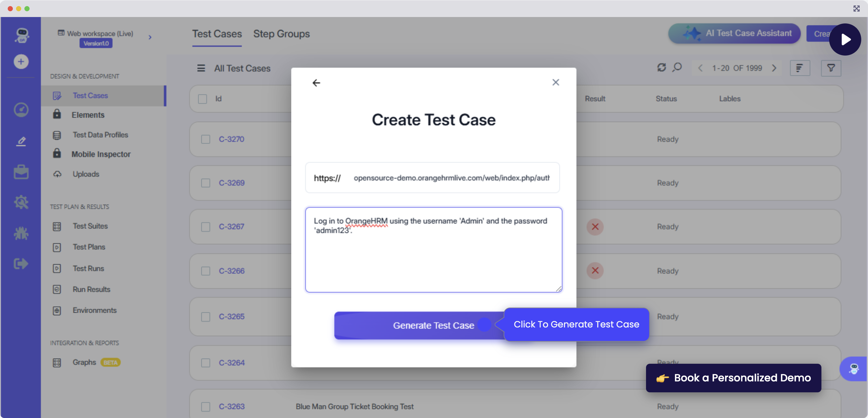Open the hamburger menu beside All Test Cases
This screenshot has height=418, width=868.
coord(201,68)
